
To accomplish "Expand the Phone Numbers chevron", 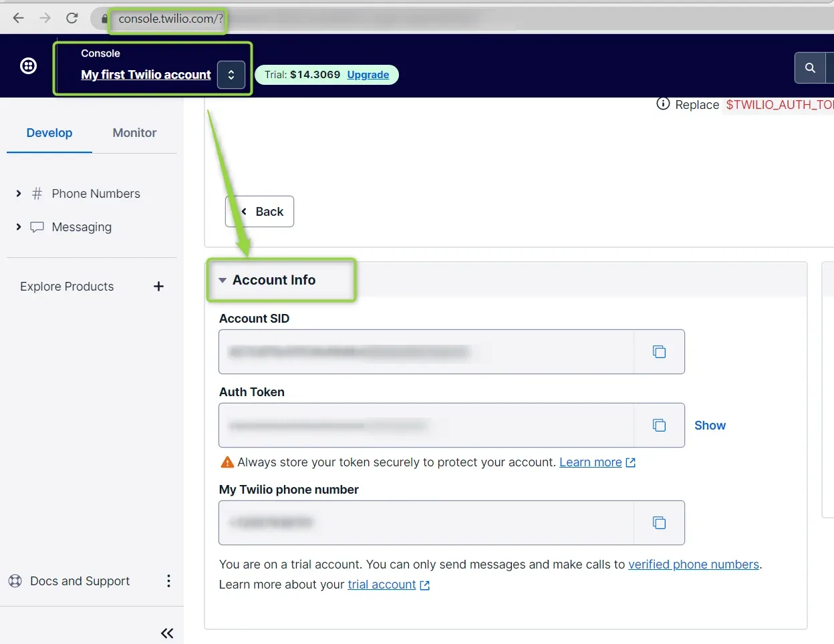I will [x=19, y=194].
